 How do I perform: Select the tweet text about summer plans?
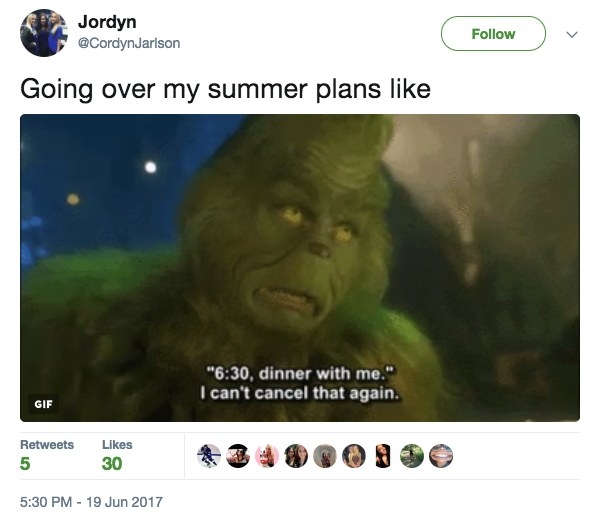225,89
